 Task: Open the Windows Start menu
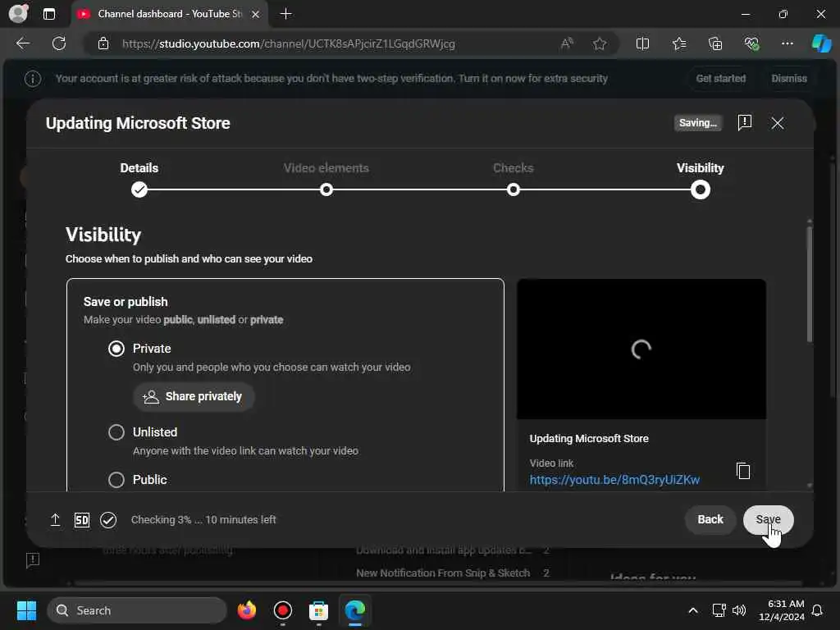click(26, 610)
